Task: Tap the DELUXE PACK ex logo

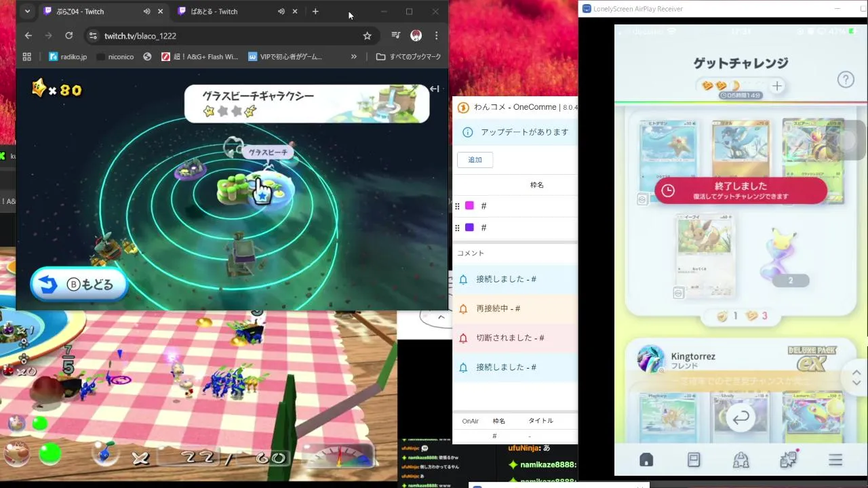Action: [x=812, y=359]
